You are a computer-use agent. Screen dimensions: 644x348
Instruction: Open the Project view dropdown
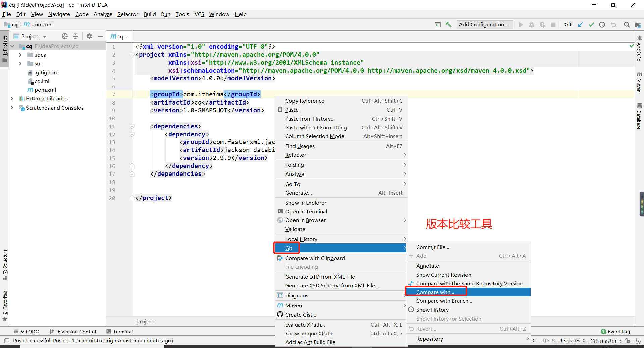(x=45, y=37)
